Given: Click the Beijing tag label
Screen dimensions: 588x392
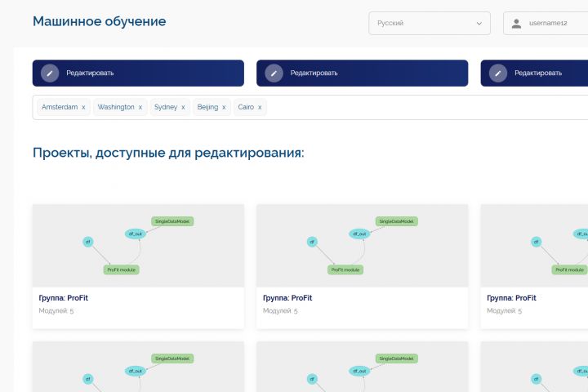Looking at the screenshot, I should 207,107.
